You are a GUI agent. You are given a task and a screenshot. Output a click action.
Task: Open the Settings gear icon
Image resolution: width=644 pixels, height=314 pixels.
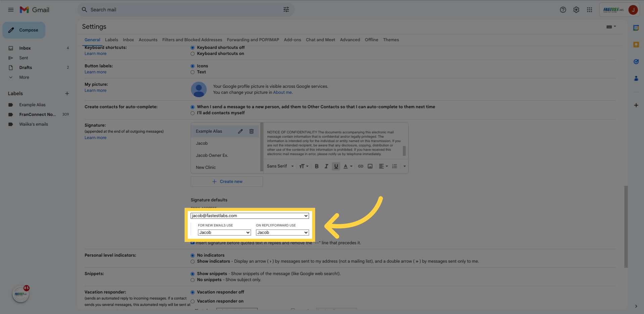(x=576, y=10)
